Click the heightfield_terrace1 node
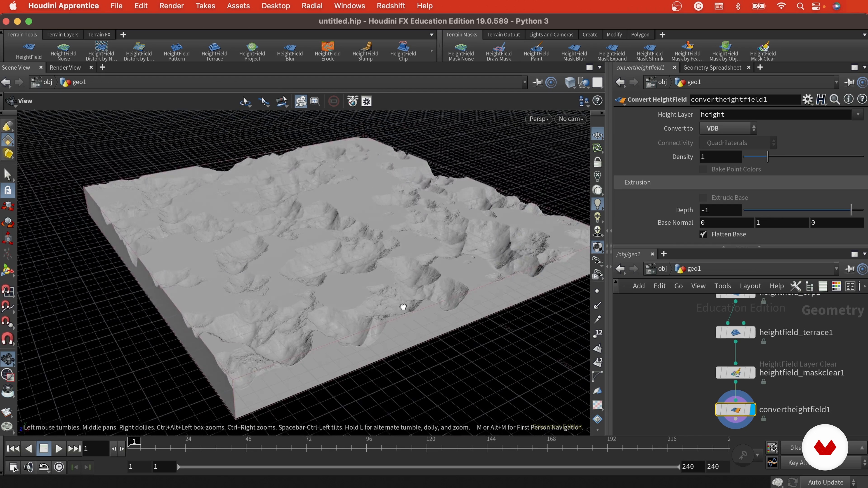The width and height of the screenshot is (868, 488). [x=735, y=332]
